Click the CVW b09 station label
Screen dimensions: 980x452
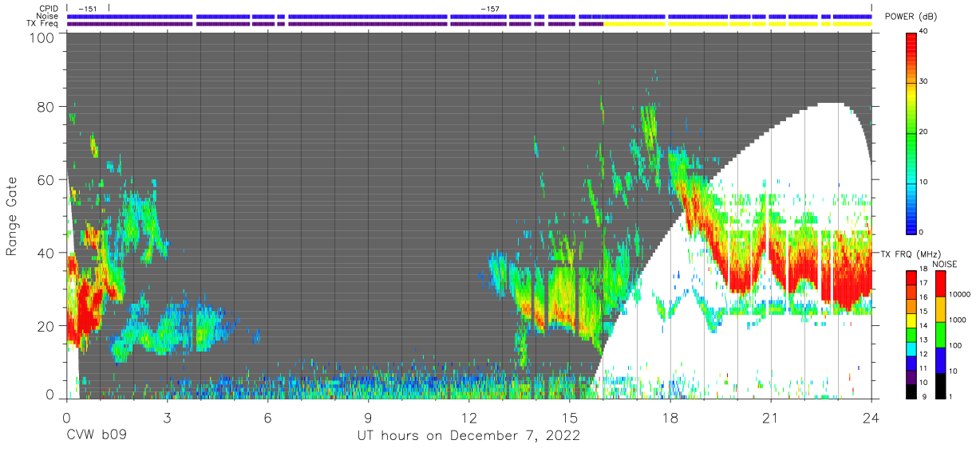(97, 436)
